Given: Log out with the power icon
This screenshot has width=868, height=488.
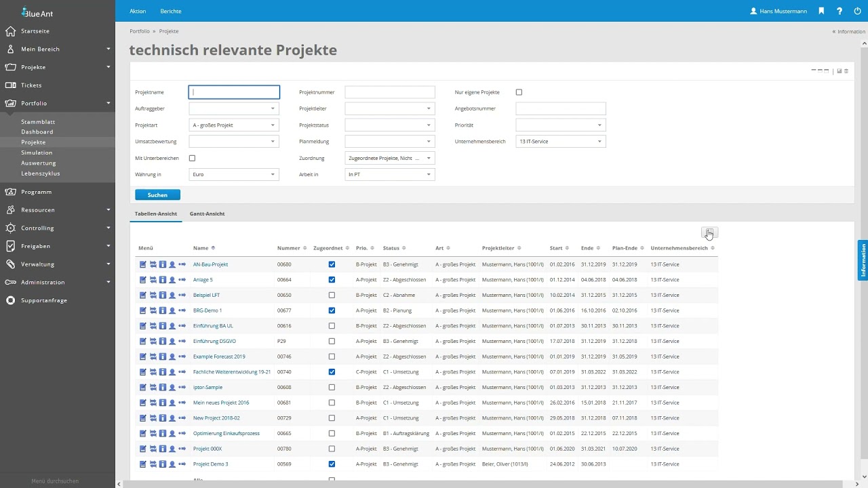Looking at the screenshot, I should (x=857, y=11).
